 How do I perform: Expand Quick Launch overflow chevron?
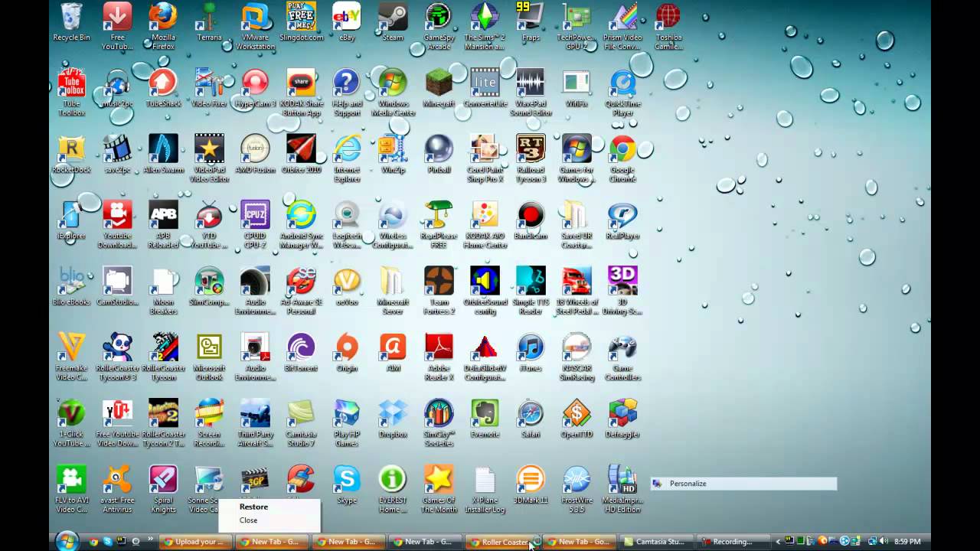(151, 540)
